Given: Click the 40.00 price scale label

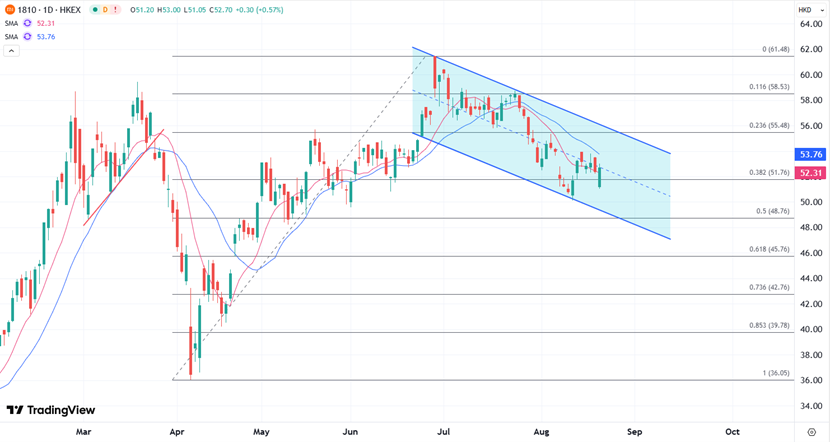Looking at the screenshot, I should [x=811, y=329].
